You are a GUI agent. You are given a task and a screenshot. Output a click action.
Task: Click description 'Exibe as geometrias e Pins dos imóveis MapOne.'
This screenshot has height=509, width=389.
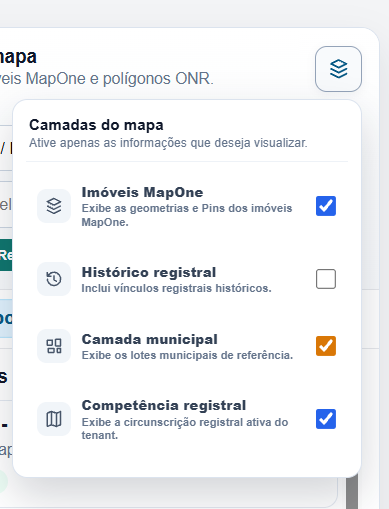coord(187,215)
